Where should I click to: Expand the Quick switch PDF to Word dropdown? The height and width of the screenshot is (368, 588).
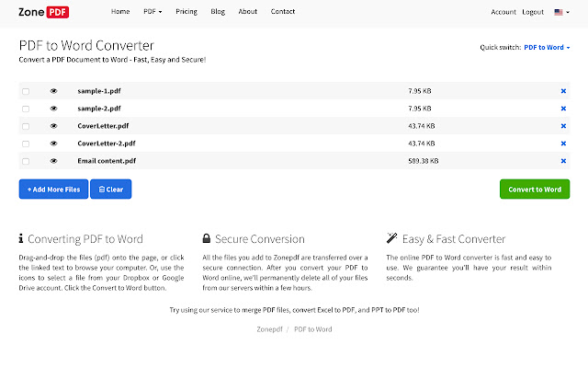pos(546,47)
